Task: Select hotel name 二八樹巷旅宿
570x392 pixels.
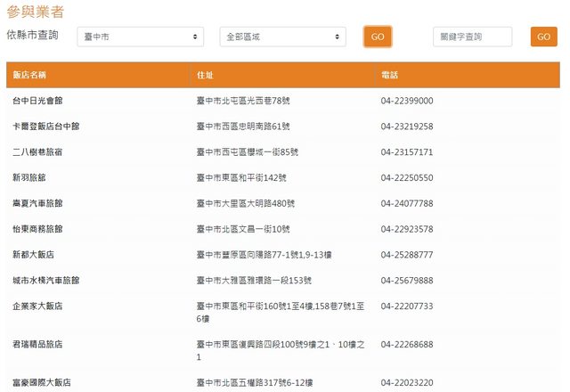Action: (x=37, y=152)
